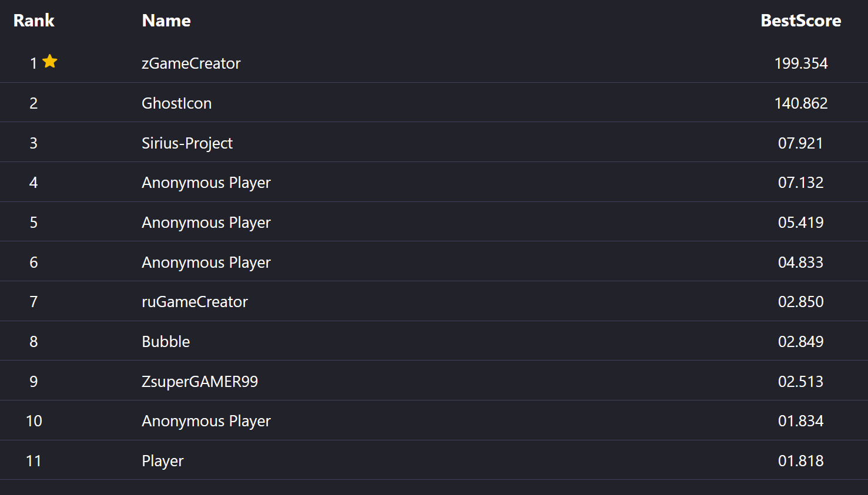
Task: Click the top score 199.354
Action: pyautogui.click(x=800, y=63)
